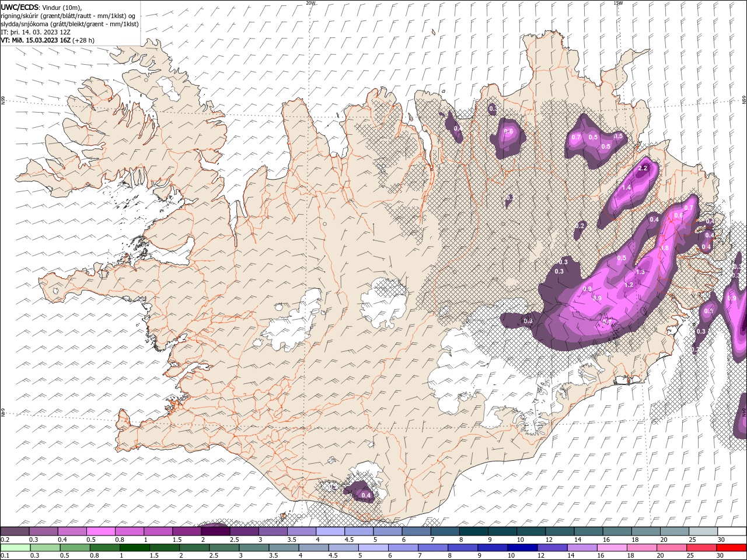
Task: Pick the 12 swatch in the snow legend
Action: pos(559,531)
